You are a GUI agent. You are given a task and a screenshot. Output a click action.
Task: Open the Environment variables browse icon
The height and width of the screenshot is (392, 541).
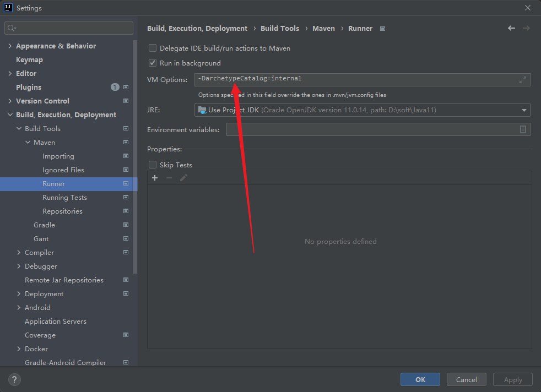point(523,129)
